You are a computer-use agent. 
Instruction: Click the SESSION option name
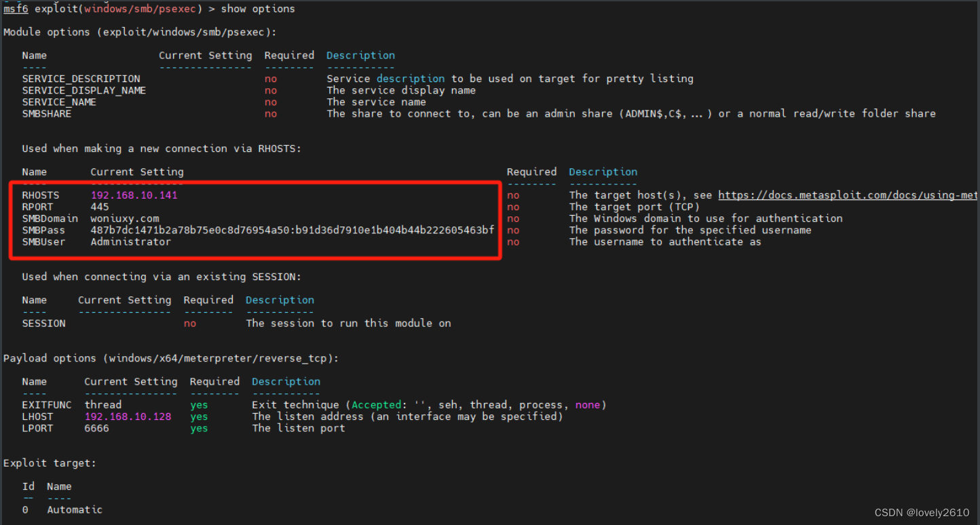coord(43,324)
